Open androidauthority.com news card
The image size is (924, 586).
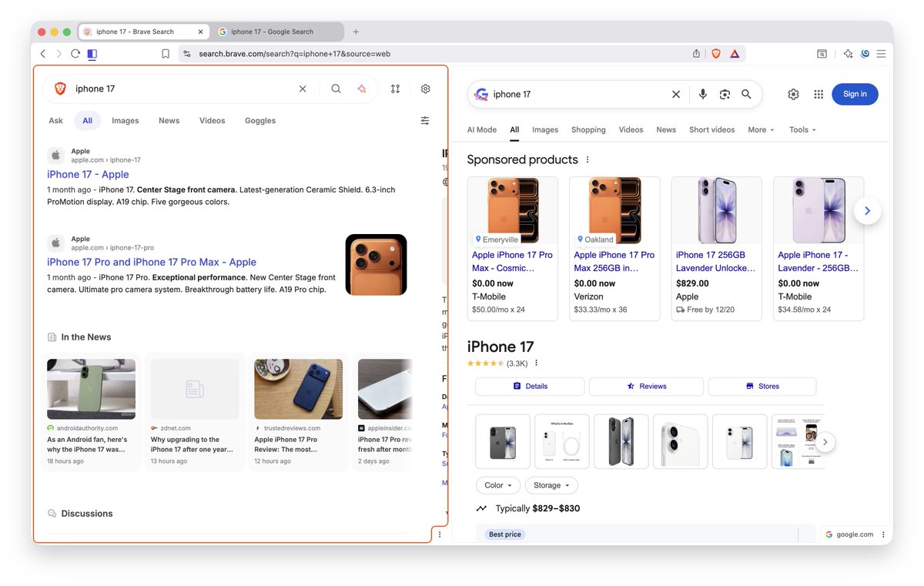pos(91,412)
